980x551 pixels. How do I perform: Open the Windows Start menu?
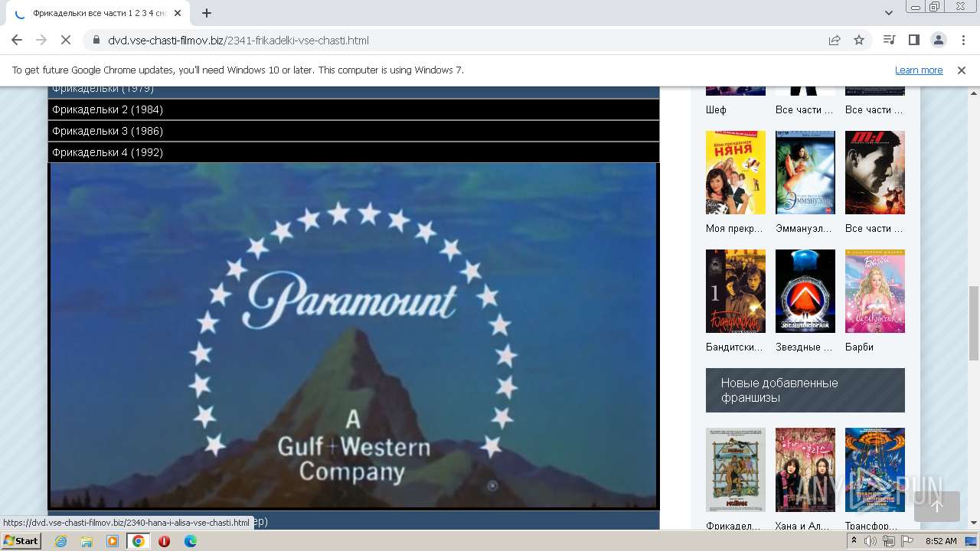pyautogui.click(x=21, y=541)
